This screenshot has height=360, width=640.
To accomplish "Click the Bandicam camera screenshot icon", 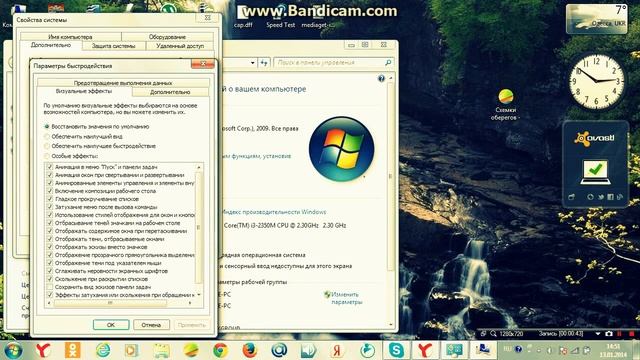I will [609, 333].
